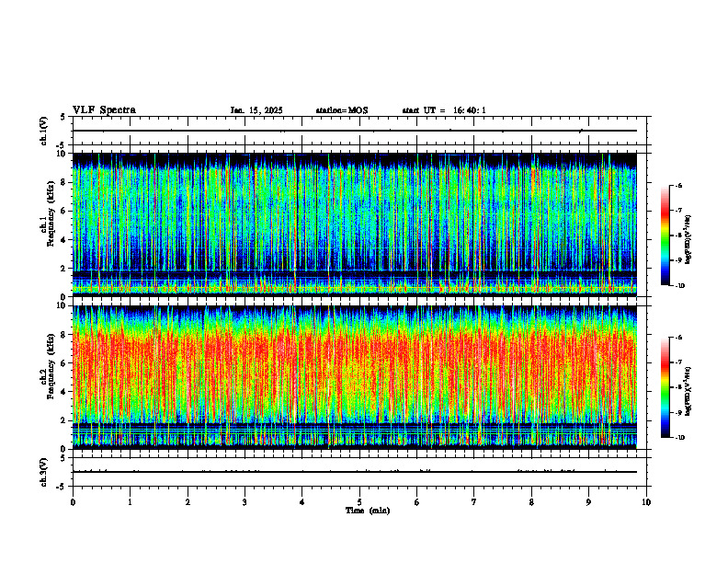
Task: Click the ch.2 color bar "log(PSD)" unit label
Action: [688, 391]
